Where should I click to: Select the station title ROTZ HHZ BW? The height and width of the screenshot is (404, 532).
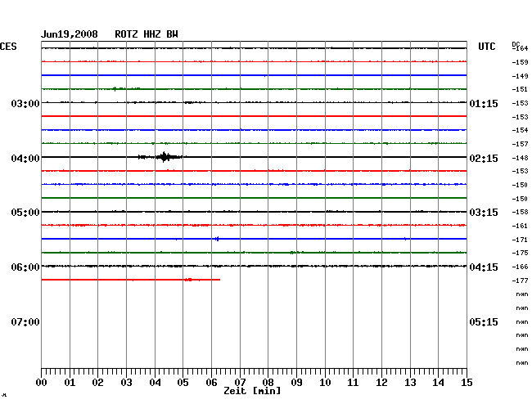(147, 34)
